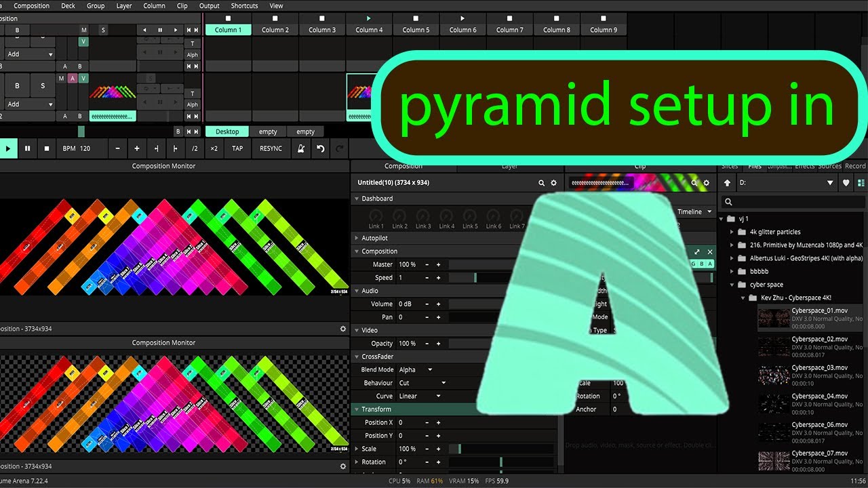Toggle the Column 2 trigger checkbox
The width and height of the screenshot is (868, 488).
[x=275, y=18]
